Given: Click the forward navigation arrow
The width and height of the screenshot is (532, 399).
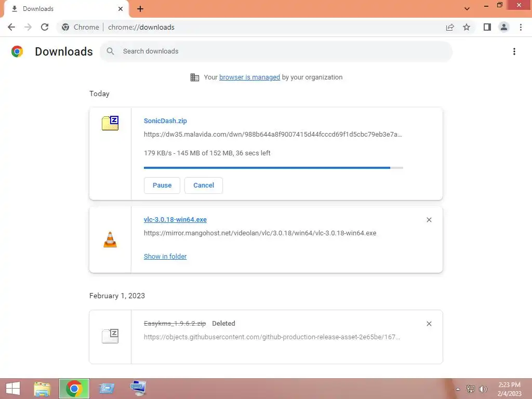Looking at the screenshot, I should [28, 27].
